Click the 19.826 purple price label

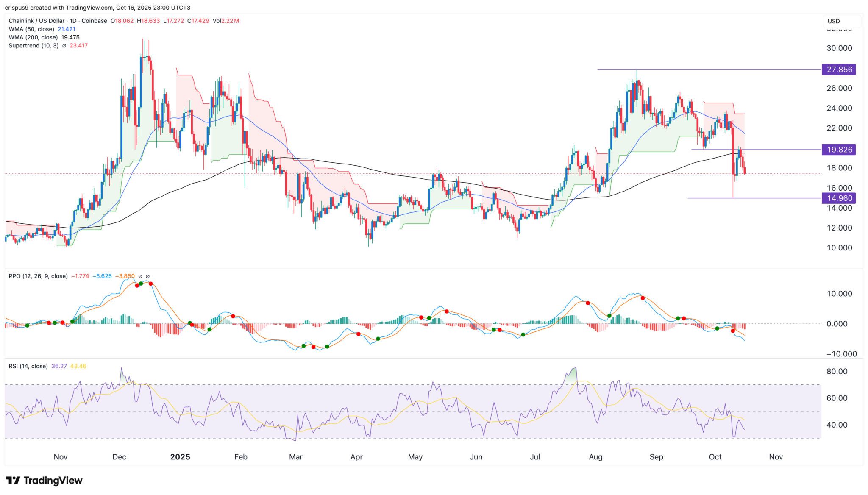click(x=839, y=150)
